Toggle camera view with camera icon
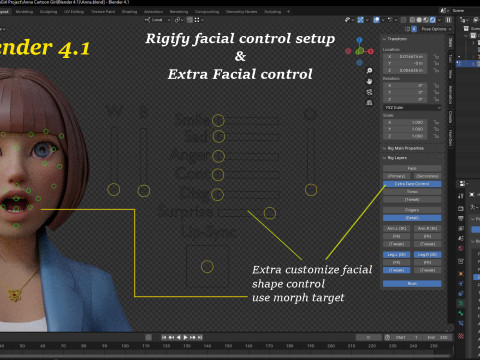 coord(369,92)
